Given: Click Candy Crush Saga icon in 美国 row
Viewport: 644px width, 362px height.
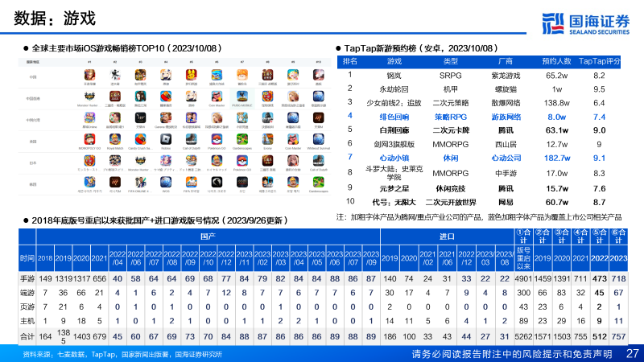Looking at the screenshot, I should (140, 139).
